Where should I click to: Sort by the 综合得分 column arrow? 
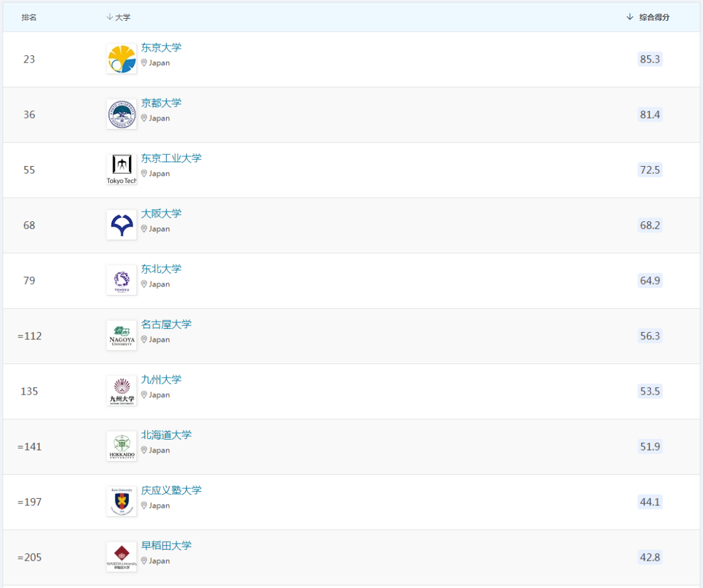tap(630, 17)
